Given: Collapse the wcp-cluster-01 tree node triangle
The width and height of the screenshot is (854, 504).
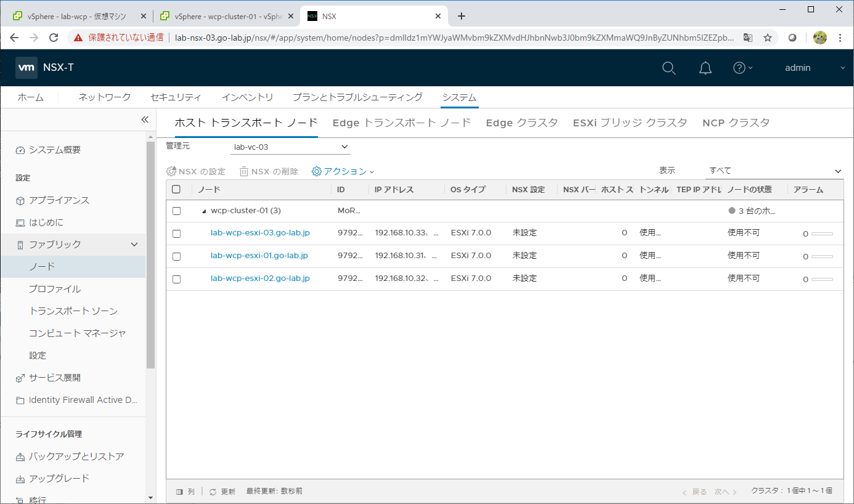Looking at the screenshot, I should coord(204,211).
